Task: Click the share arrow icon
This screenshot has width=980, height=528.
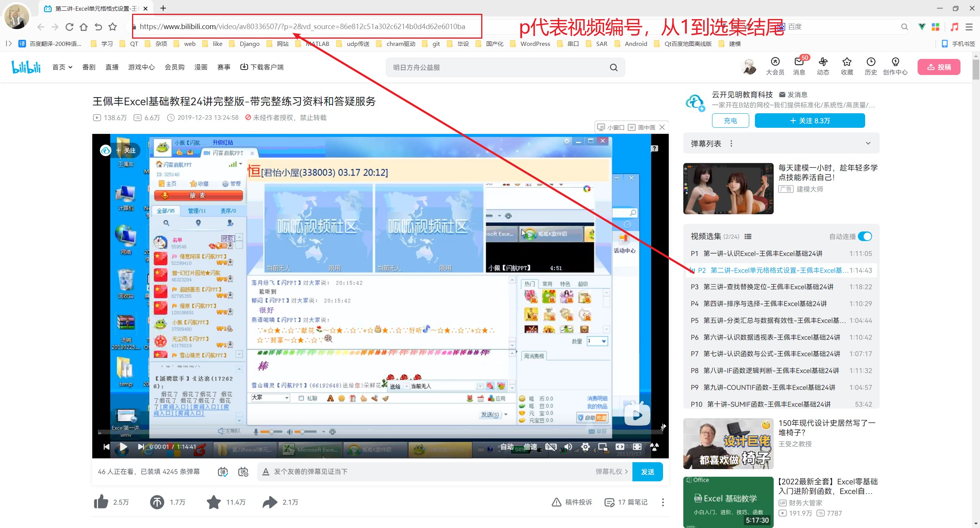Action: (x=270, y=502)
